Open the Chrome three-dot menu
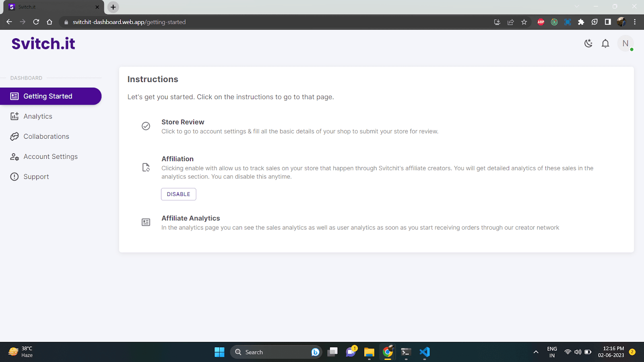 635,22
